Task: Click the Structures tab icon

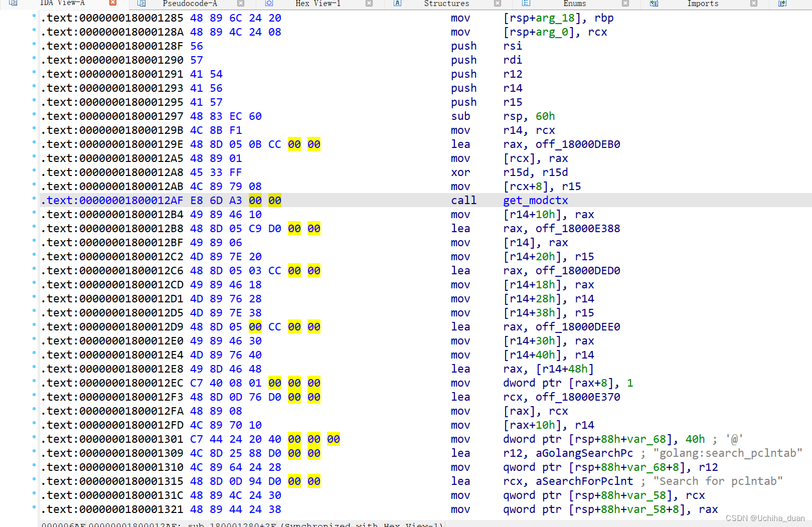Action: coord(397,4)
